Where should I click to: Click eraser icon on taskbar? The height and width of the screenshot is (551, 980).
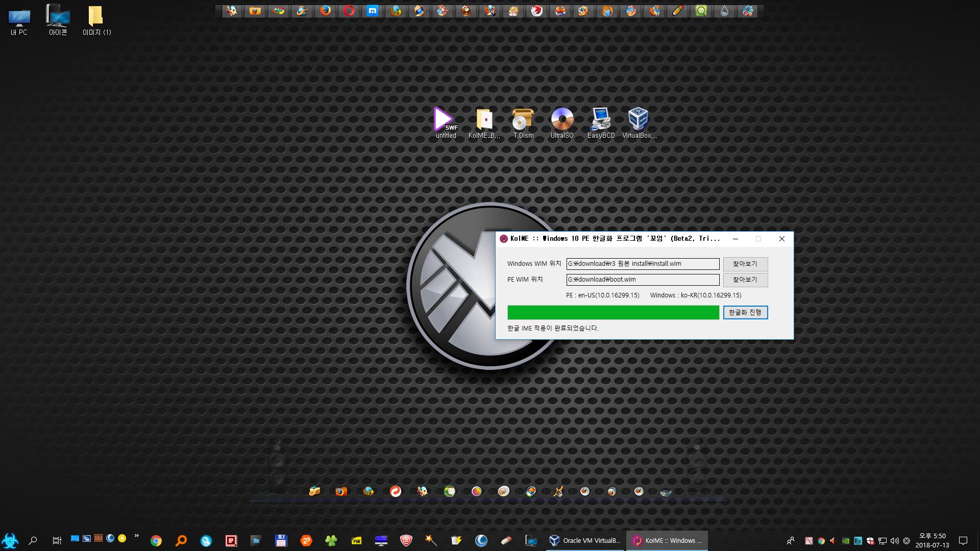coord(506,540)
